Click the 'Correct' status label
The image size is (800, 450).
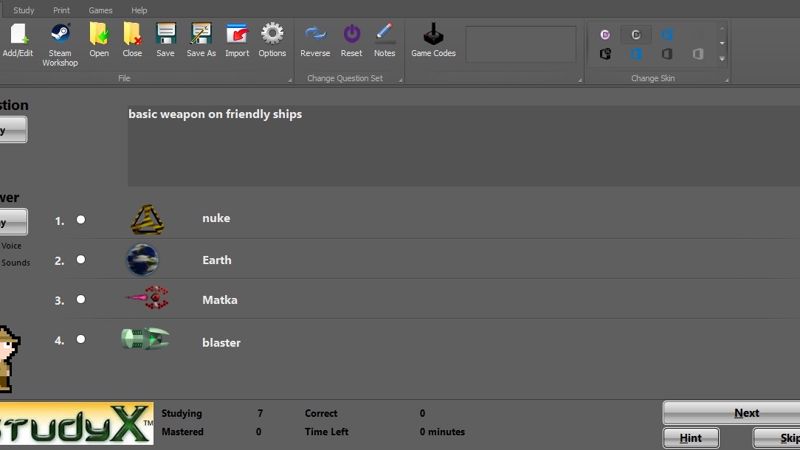(321, 413)
